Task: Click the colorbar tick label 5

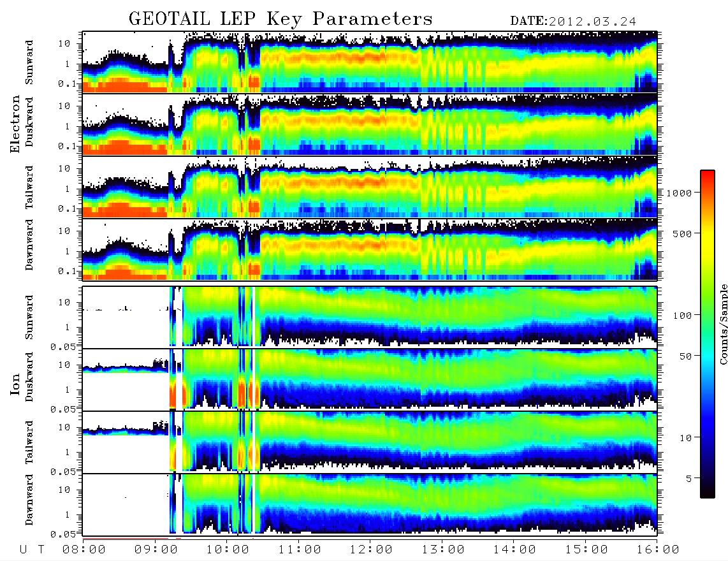Action: [689, 479]
